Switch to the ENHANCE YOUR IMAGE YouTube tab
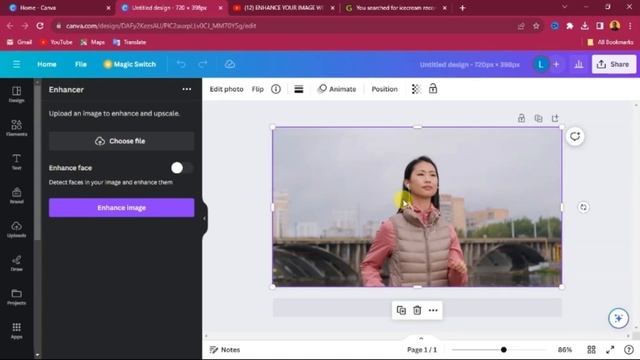Screen dimensions: 640x360 (284, 8)
